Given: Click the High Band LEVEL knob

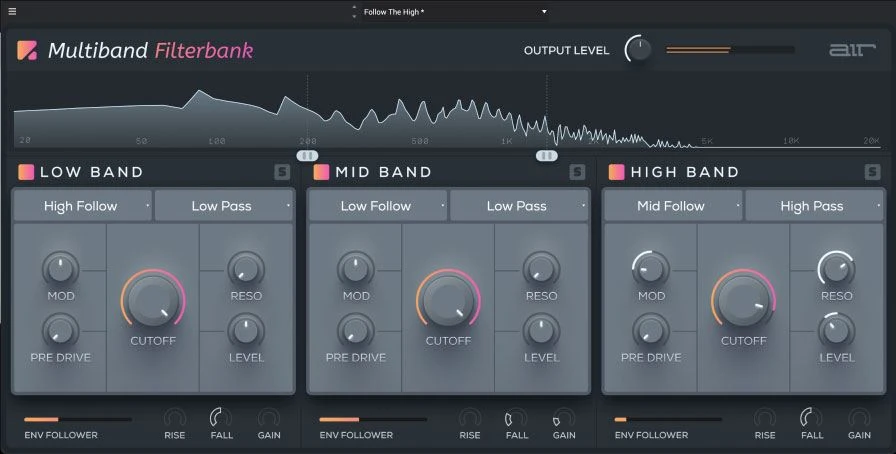Looking at the screenshot, I should [836, 330].
